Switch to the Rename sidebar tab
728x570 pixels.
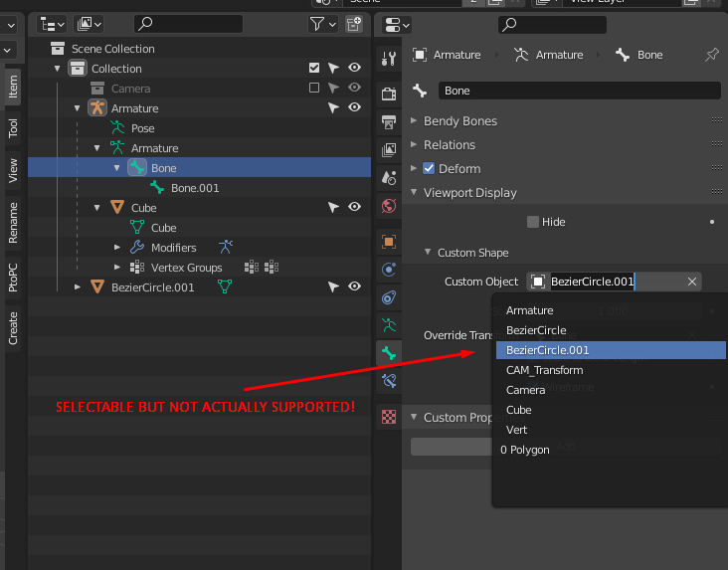point(13,223)
